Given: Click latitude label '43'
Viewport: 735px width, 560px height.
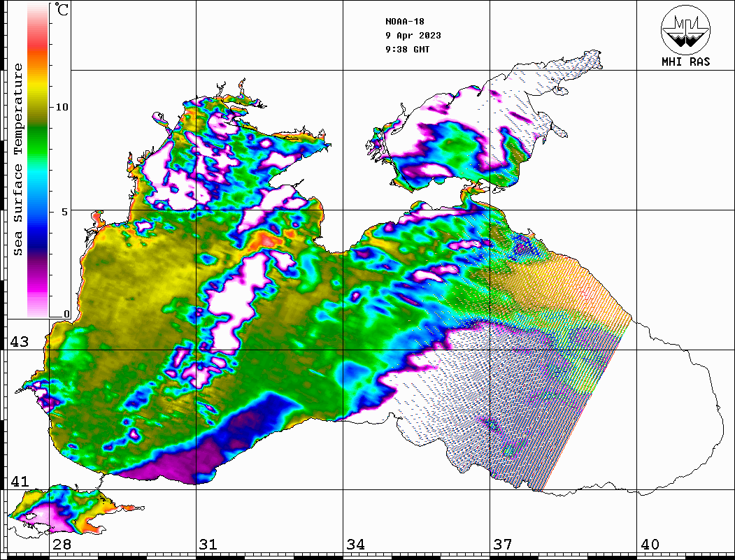Looking at the screenshot, I should (20, 342).
